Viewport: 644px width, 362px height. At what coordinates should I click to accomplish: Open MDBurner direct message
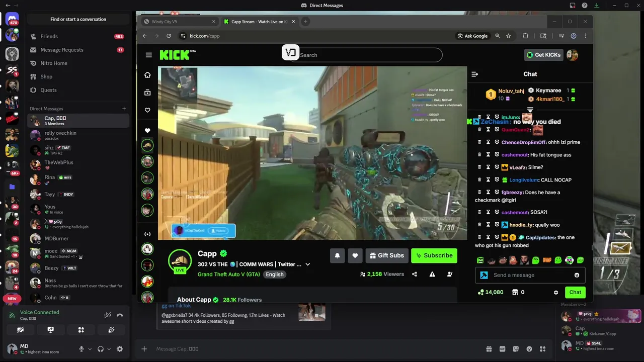pyautogui.click(x=78, y=238)
